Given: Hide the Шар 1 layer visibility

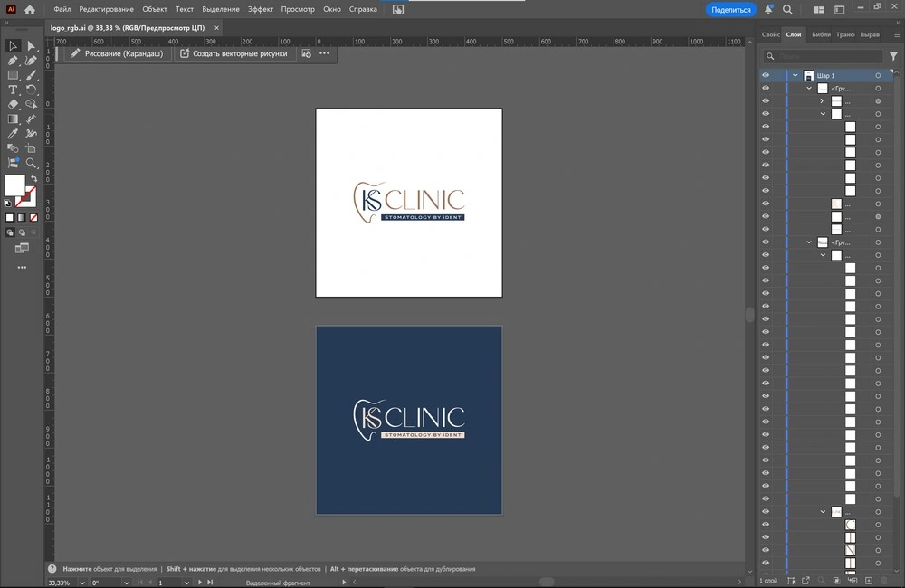Looking at the screenshot, I should click(x=766, y=76).
